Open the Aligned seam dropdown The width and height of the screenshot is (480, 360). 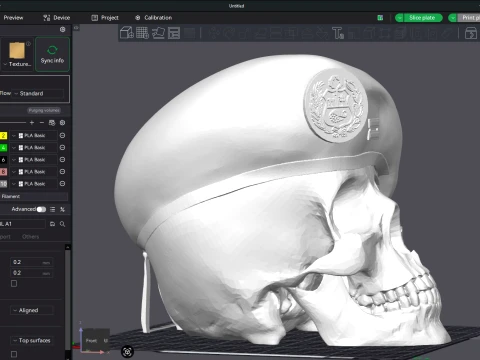pyautogui.click(x=32, y=310)
